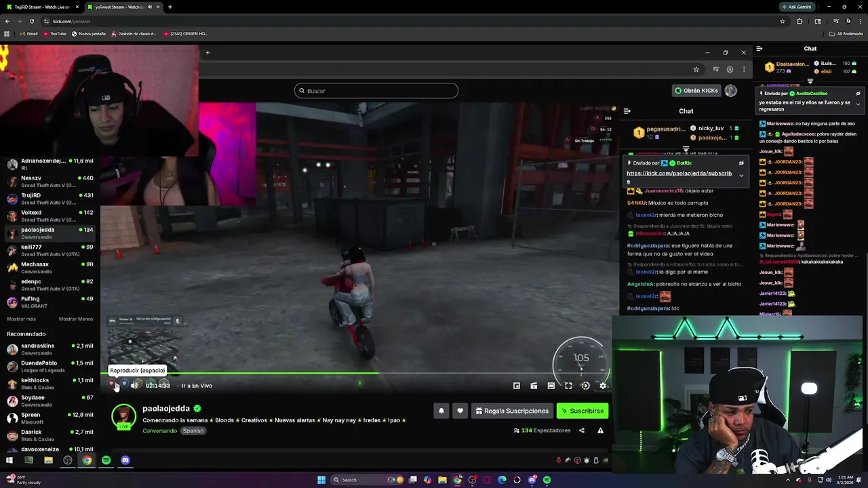Enter fullscreen on the video player

pos(568,386)
